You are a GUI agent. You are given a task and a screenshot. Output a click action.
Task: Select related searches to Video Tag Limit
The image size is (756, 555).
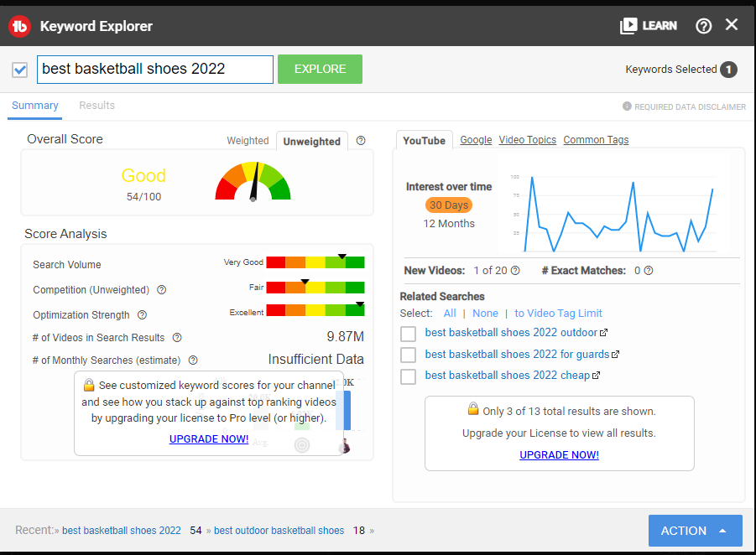[558, 314]
